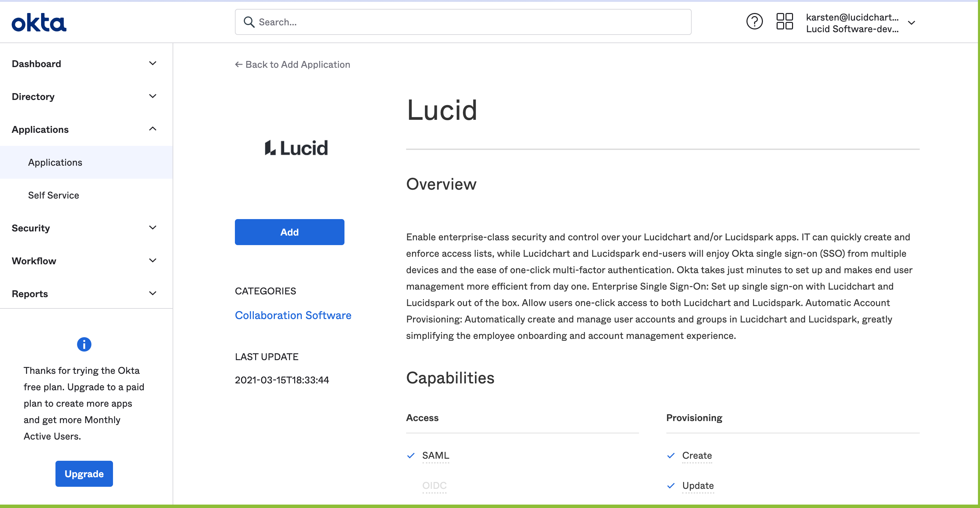
Task: Click the info circle icon in sidebar
Action: [x=84, y=344]
